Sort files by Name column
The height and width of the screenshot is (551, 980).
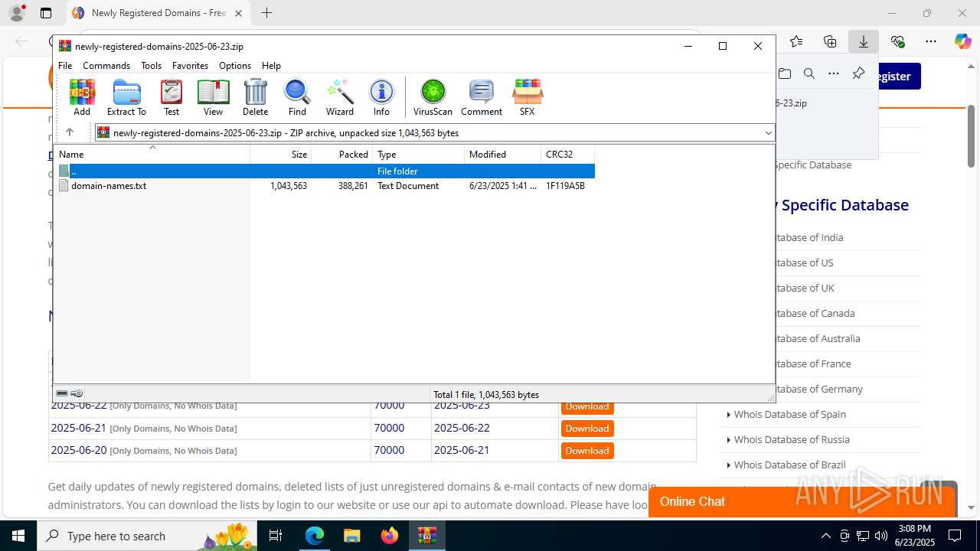pyautogui.click(x=152, y=155)
